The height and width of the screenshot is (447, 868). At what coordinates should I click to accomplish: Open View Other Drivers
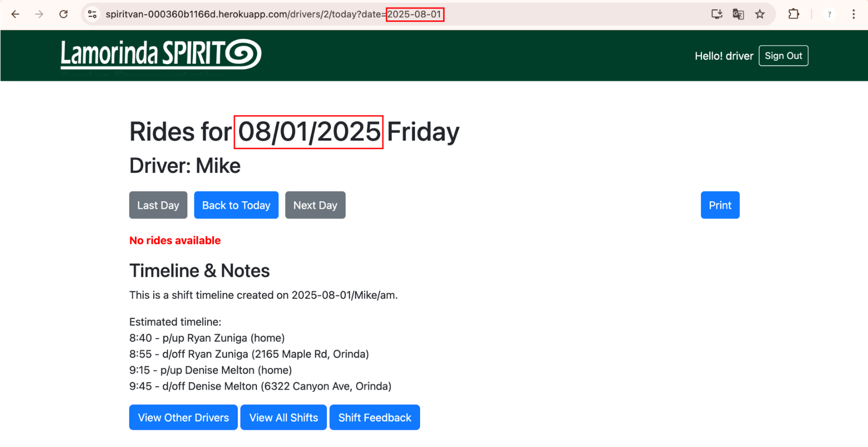183,417
